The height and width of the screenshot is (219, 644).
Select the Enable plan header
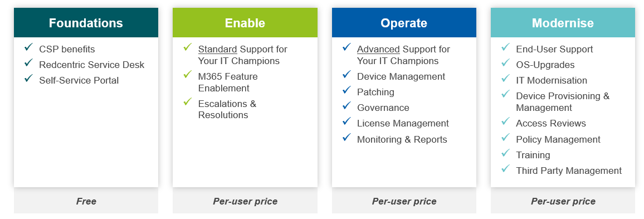tap(245, 23)
